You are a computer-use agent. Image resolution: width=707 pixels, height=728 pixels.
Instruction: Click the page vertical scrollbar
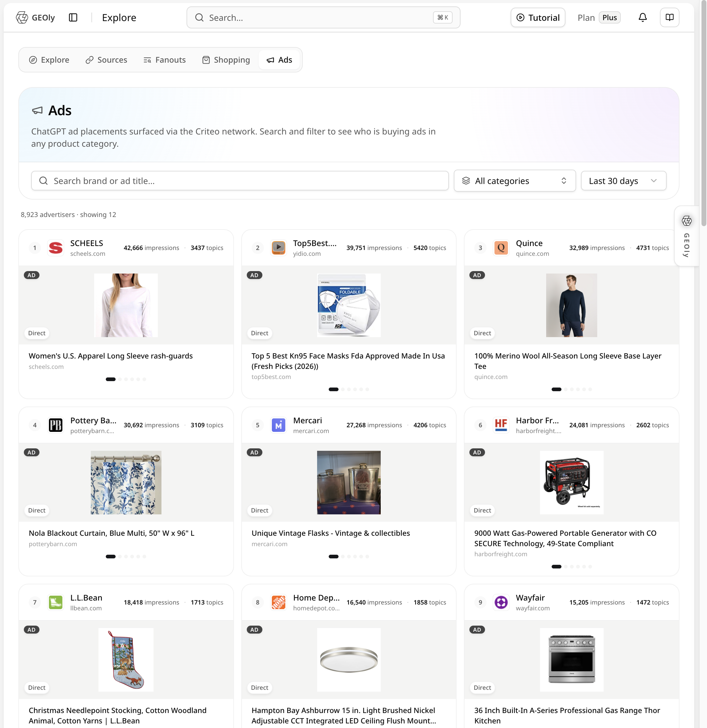pyautogui.click(x=703, y=113)
